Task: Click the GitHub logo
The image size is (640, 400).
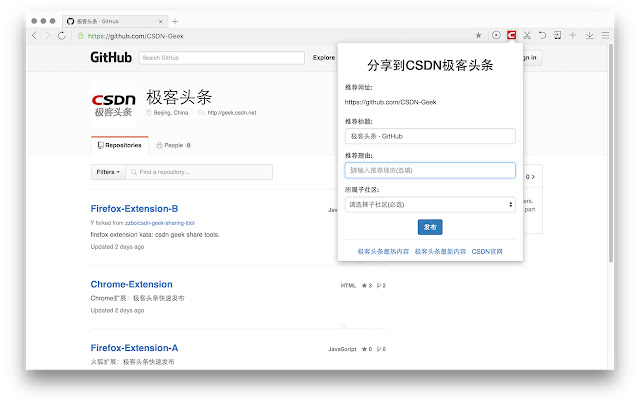Action: pos(111,58)
